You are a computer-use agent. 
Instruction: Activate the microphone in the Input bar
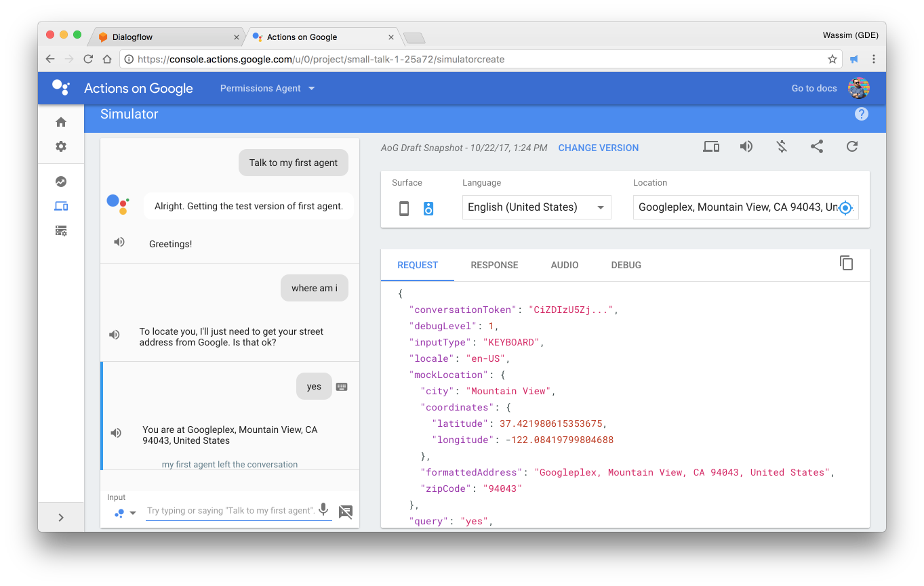323,510
